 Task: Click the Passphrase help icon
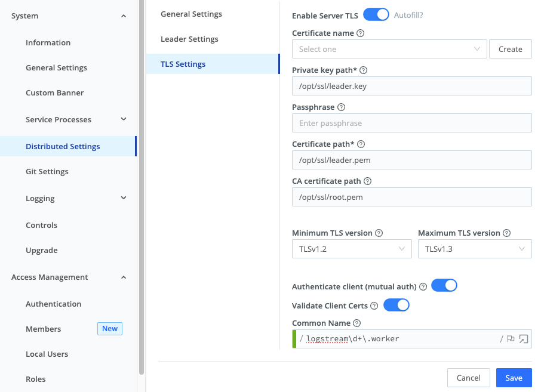pos(340,107)
